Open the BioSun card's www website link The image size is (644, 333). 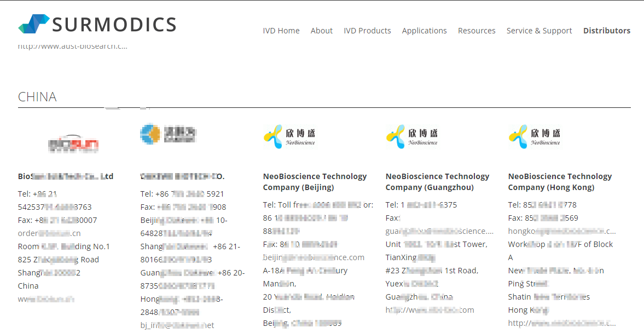coord(46,299)
